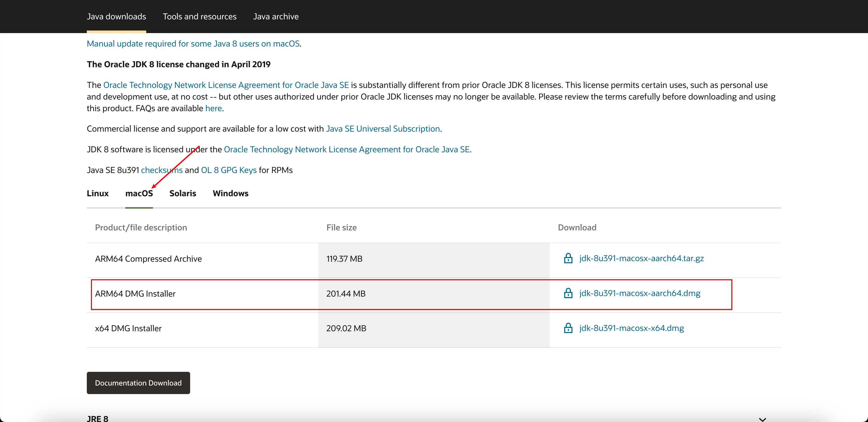Click lock icon beside jdk-8u391-macosx-x64.dmg
The width and height of the screenshot is (868, 422).
(x=568, y=328)
